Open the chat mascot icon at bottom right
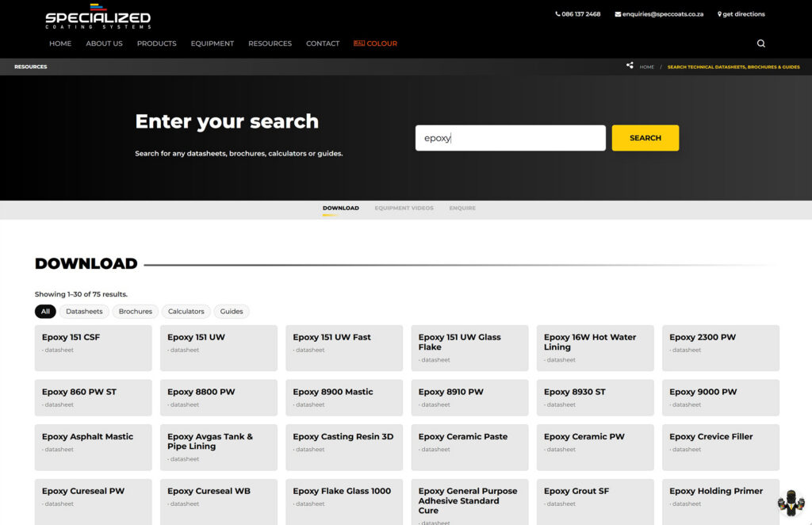Screen dimensions: 812x525 click(x=791, y=504)
